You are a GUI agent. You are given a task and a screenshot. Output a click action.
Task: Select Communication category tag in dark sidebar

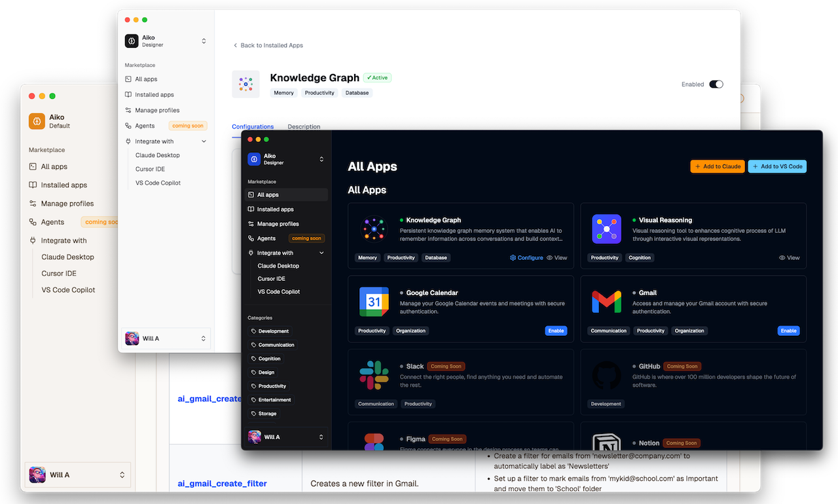(x=273, y=345)
